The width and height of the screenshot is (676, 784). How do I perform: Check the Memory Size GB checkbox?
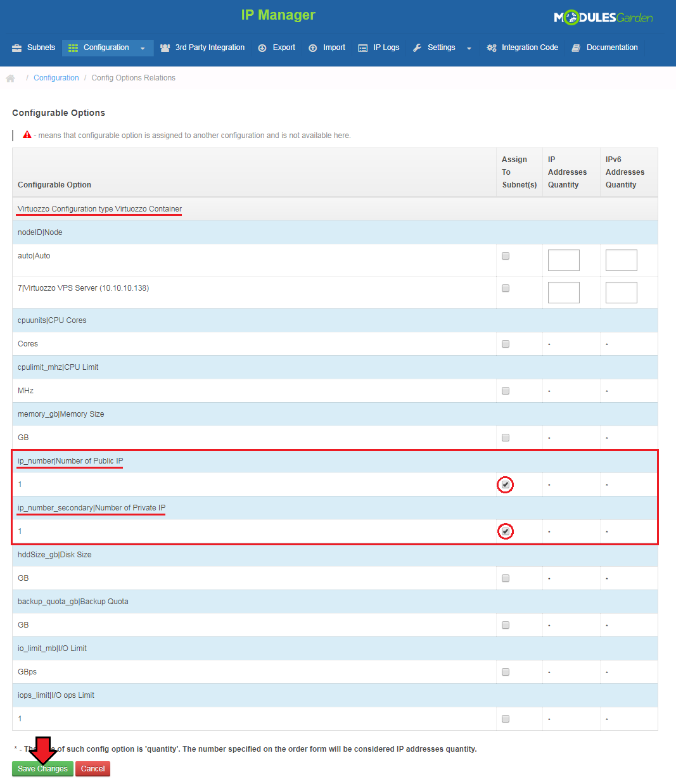point(506,438)
